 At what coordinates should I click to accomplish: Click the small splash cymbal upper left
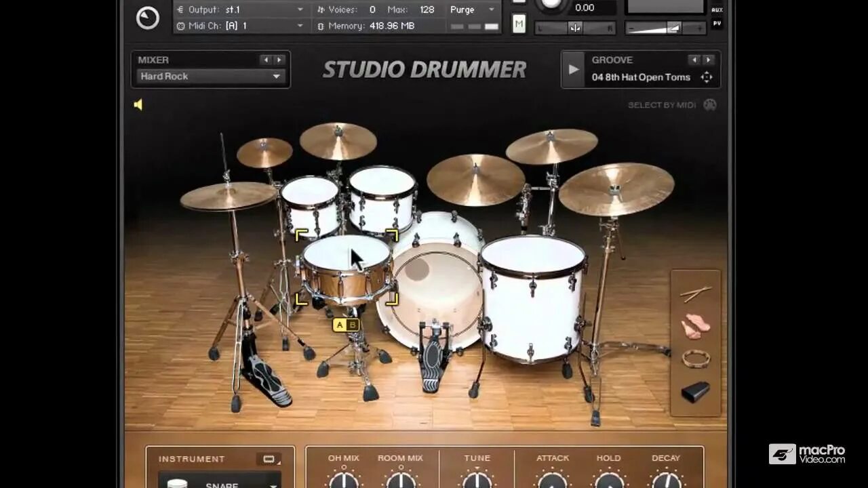coord(264,152)
